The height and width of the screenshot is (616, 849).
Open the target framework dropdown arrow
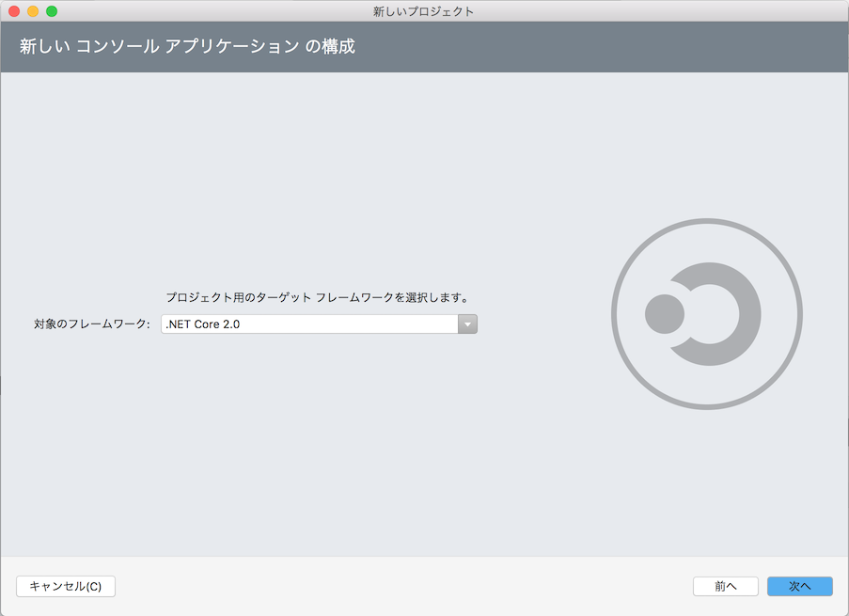pyautogui.click(x=467, y=324)
